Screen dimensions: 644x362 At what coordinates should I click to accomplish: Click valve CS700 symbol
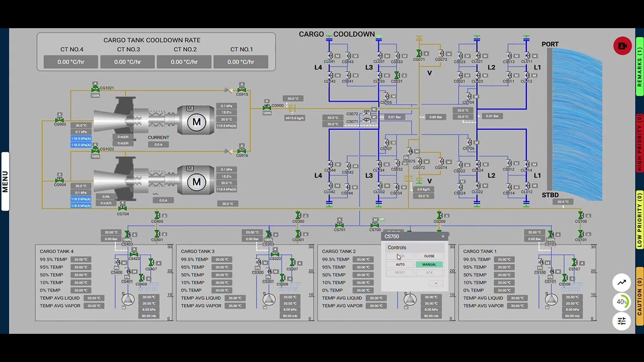tap(375, 225)
